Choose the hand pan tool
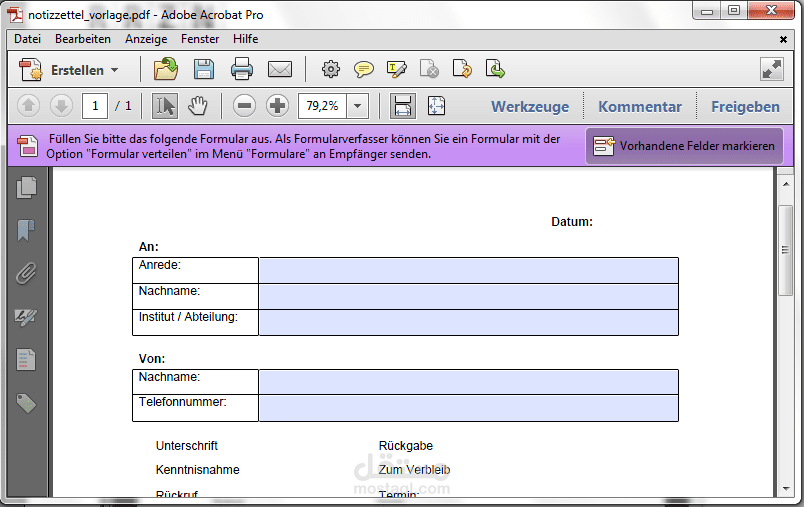Image resolution: width=804 pixels, height=507 pixels. pos(197,106)
